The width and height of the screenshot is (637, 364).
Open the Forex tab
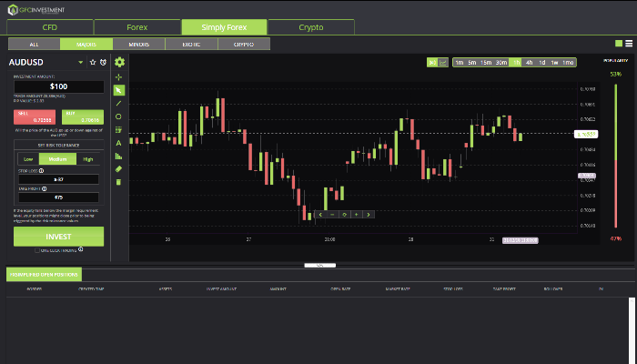(x=136, y=27)
